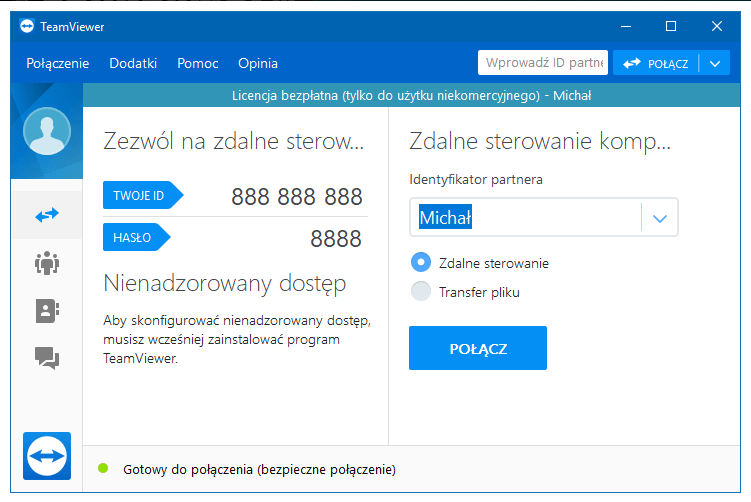Viewport: 751px width, 502px height.
Task: Open the Meeting people icon in sidebar
Action: [47, 262]
